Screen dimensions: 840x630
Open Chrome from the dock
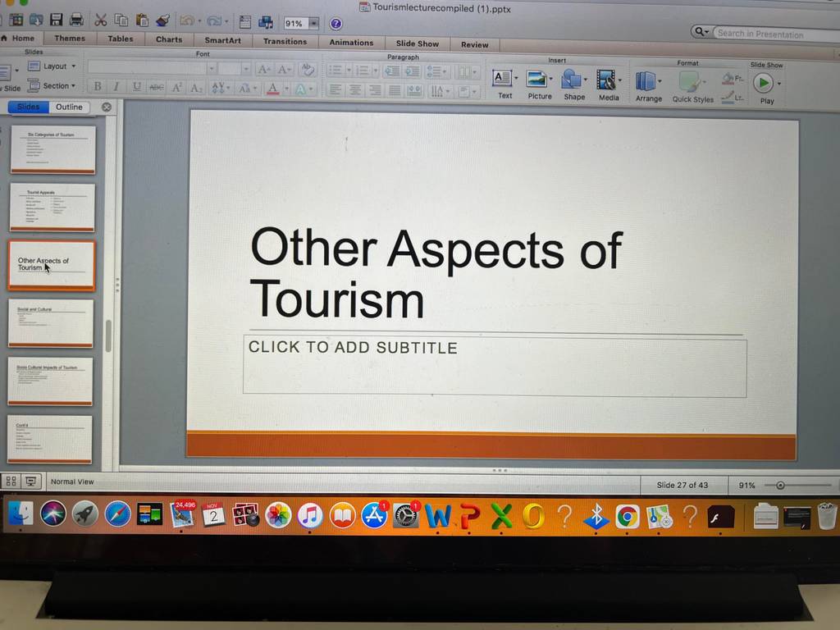pyautogui.click(x=627, y=517)
